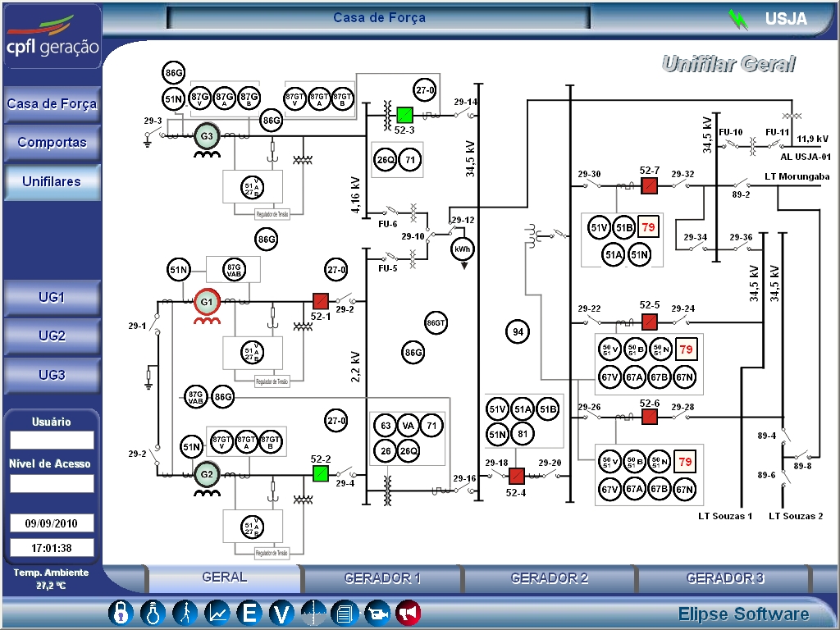Click the ambient temperature 27,2 °C
The height and width of the screenshot is (630, 840).
51,586
